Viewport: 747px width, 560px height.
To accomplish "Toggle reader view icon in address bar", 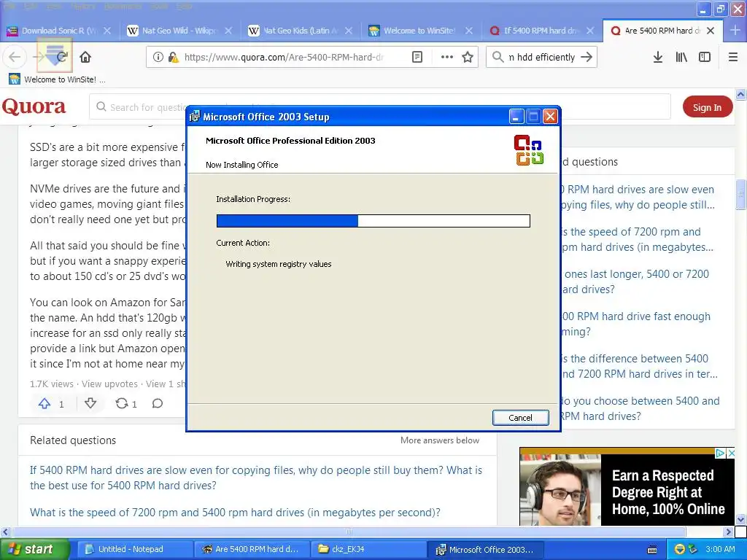I will pyautogui.click(x=417, y=57).
